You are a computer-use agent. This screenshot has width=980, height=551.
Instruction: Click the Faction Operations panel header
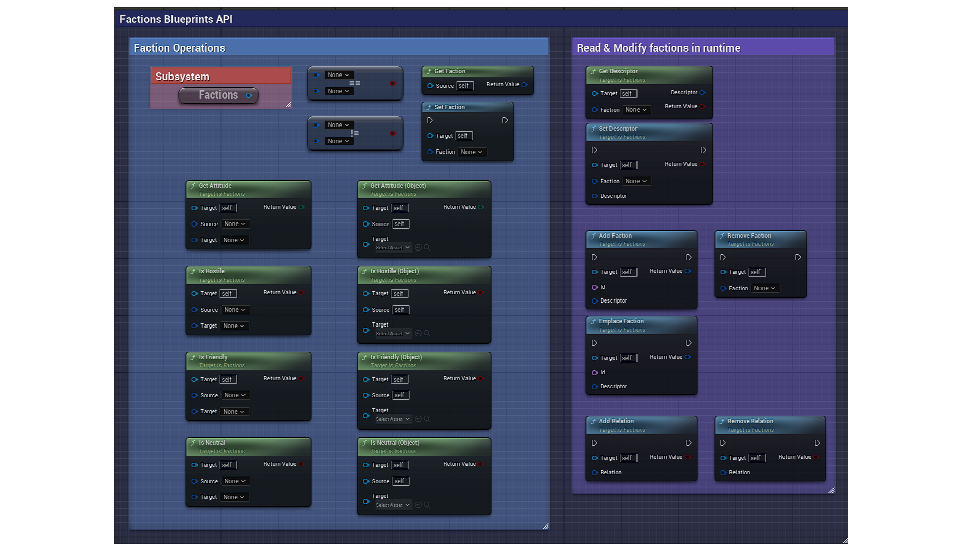179,47
